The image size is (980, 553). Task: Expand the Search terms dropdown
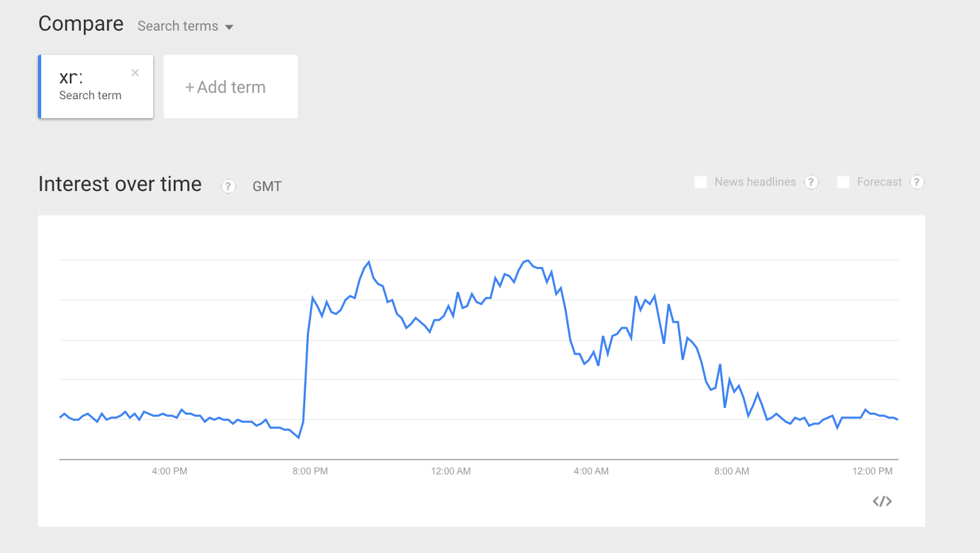click(x=185, y=26)
